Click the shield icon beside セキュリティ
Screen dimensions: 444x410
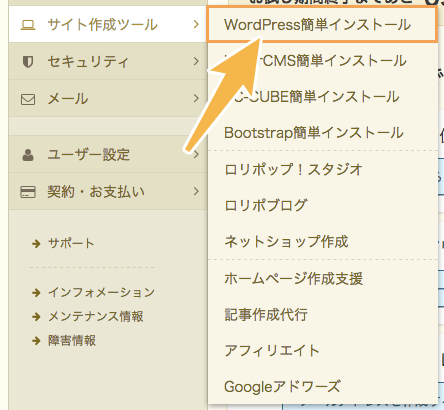(x=28, y=62)
